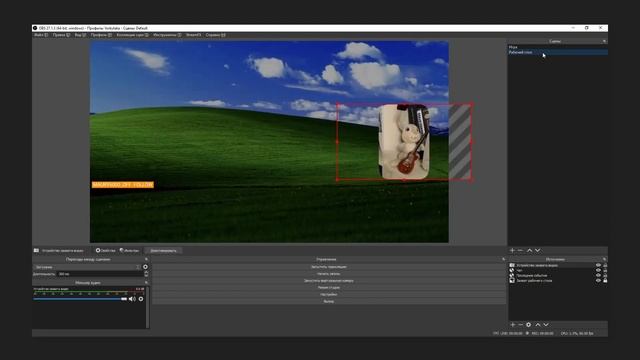The width and height of the screenshot is (640, 360).
Task: Select the Чат source row
Action: [x=558, y=270]
